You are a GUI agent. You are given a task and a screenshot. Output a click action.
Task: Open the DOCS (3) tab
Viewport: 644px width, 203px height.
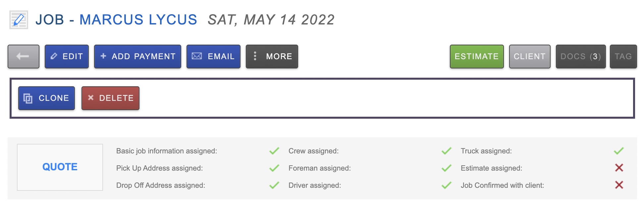pyautogui.click(x=580, y=57)
